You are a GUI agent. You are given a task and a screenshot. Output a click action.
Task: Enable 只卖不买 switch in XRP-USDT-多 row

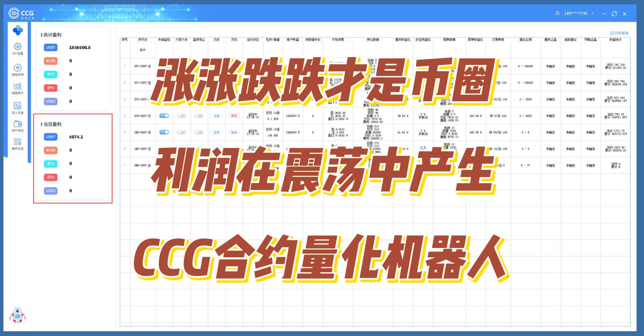(x=181, y=132)
